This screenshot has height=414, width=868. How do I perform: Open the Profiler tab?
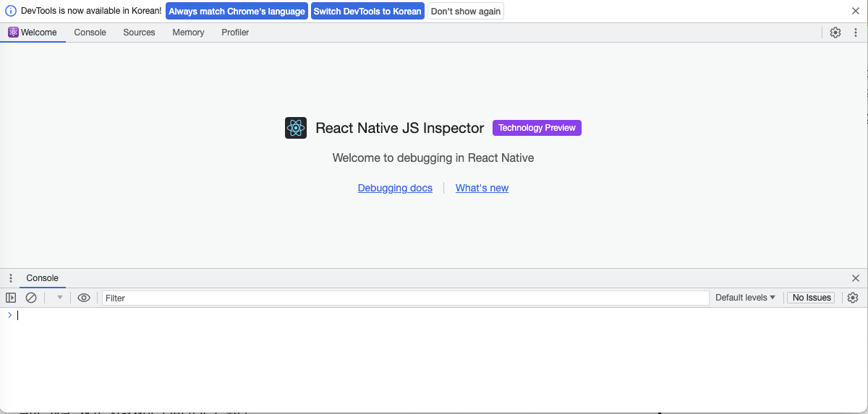click(x=235, y=33)
